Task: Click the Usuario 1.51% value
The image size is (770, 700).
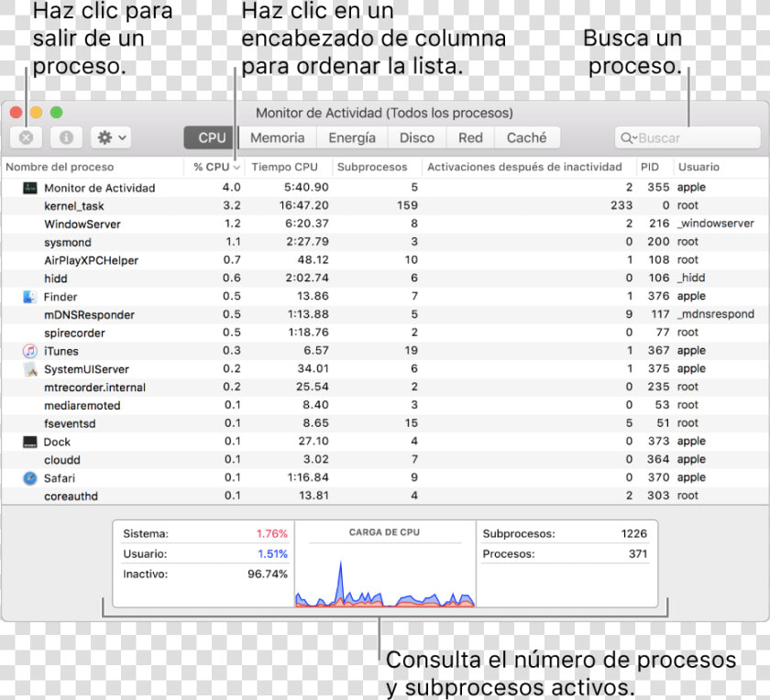Action: [x=272, y=553]
